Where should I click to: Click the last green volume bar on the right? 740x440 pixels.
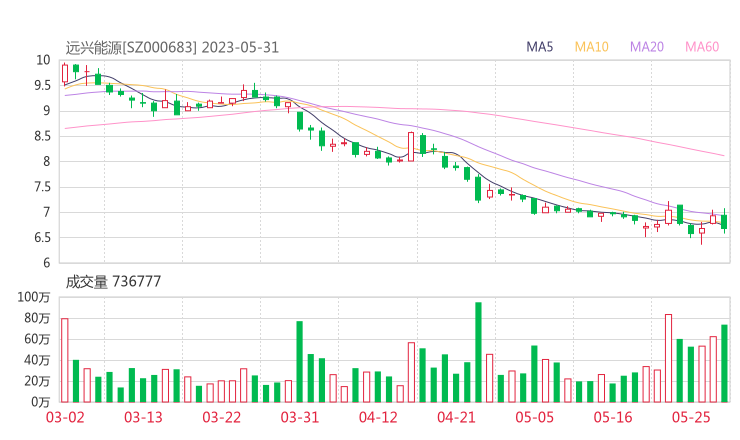pyautogui.click(x=724, y=364)
